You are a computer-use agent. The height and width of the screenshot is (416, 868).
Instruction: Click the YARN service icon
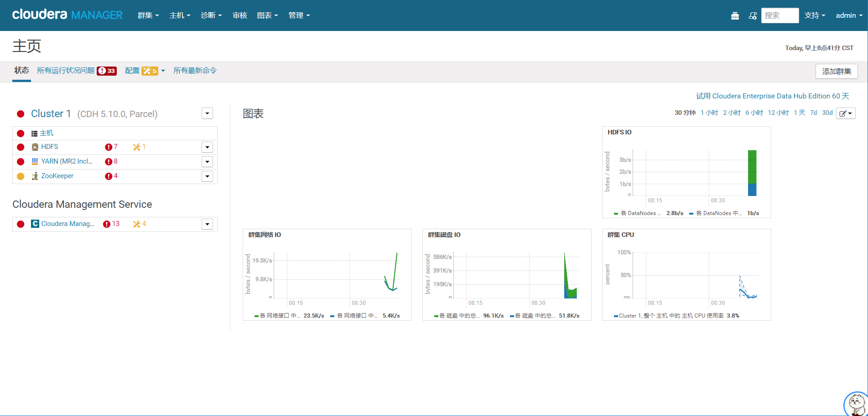coord(35,161)
